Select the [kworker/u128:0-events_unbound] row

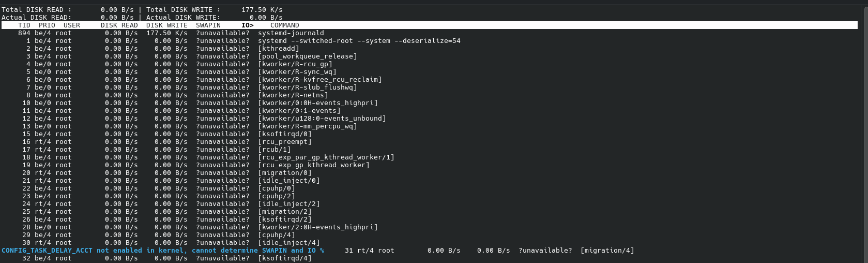tap(322, 119)
